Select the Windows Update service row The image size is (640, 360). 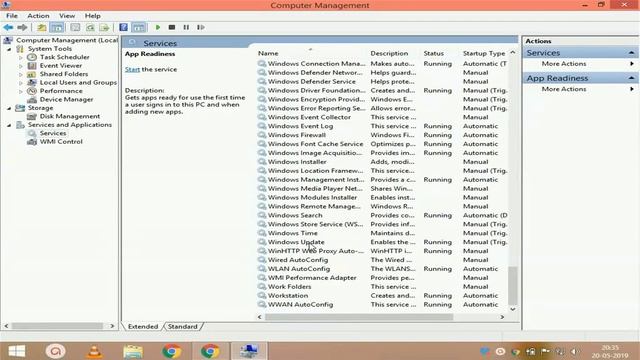point(382,242)
